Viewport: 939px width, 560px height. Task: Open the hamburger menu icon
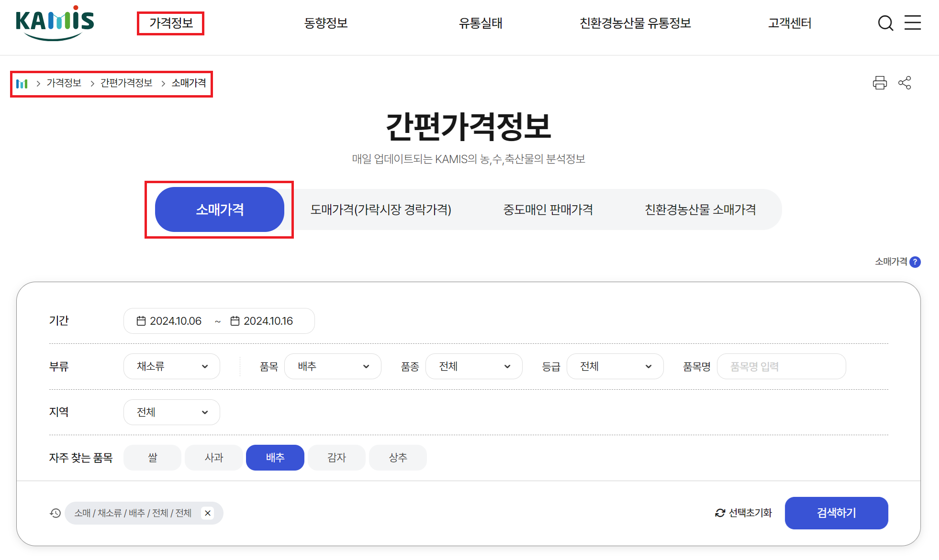click(912, 22)
